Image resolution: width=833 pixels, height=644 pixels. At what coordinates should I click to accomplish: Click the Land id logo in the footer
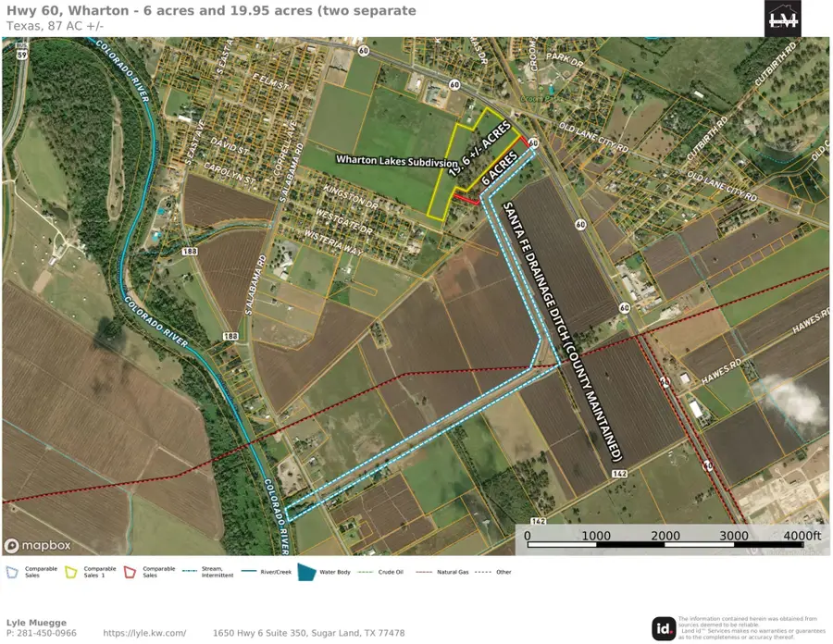click(x=664, y=628)
